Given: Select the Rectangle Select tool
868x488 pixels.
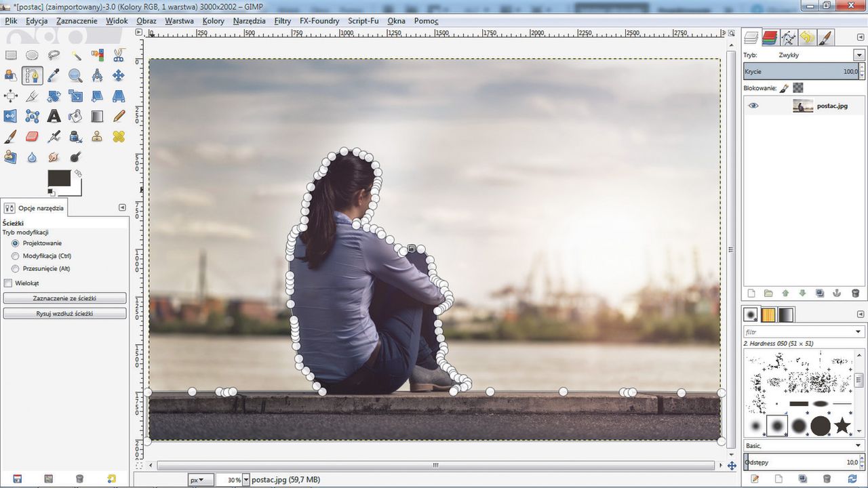Looking at the screenshot, I should tap(11, 55).
